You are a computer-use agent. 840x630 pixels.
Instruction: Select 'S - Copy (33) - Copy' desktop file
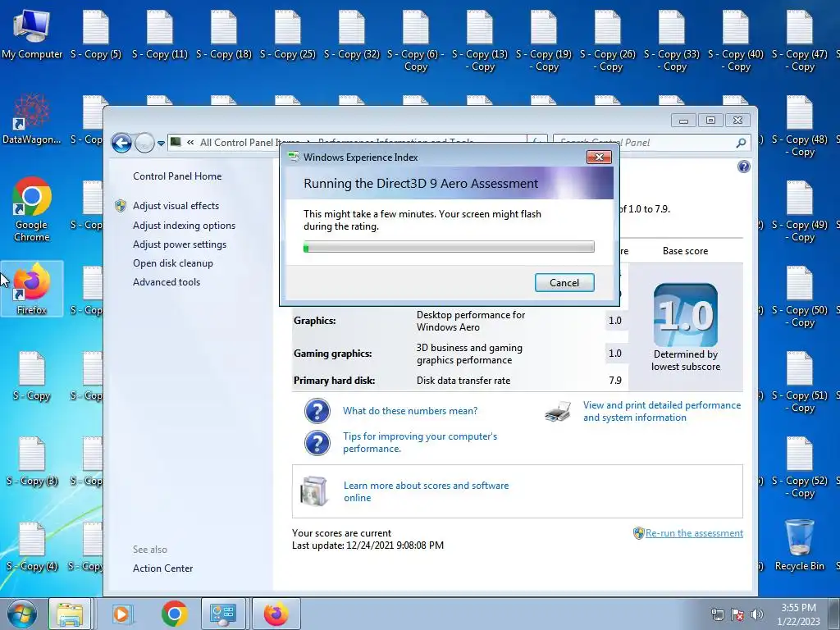(x=672, y=41)
